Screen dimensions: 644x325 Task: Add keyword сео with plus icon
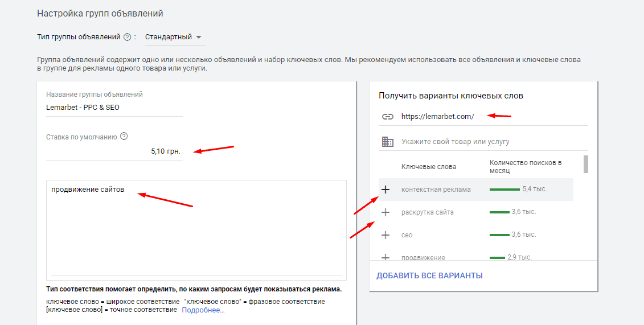point(385,235)
